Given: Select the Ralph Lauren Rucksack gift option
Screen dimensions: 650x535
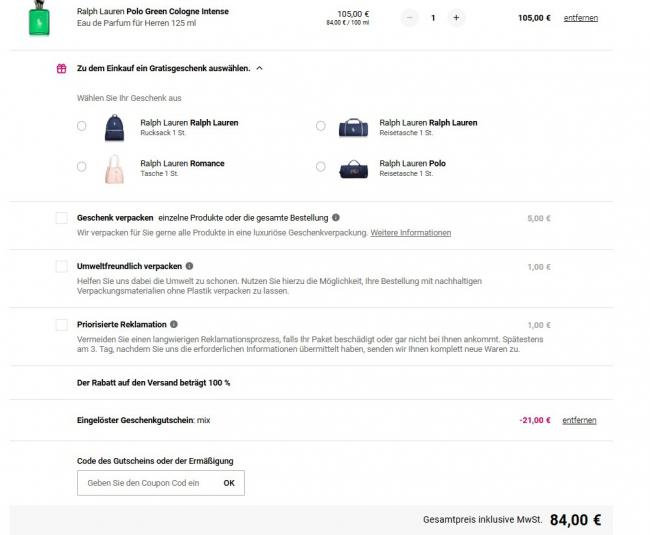Looking at the screenshot, I should 82,127.
